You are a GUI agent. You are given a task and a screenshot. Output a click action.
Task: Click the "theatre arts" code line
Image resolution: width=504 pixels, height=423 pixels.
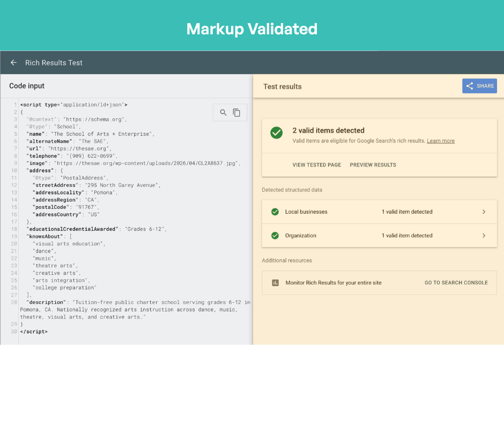[55, 266]
